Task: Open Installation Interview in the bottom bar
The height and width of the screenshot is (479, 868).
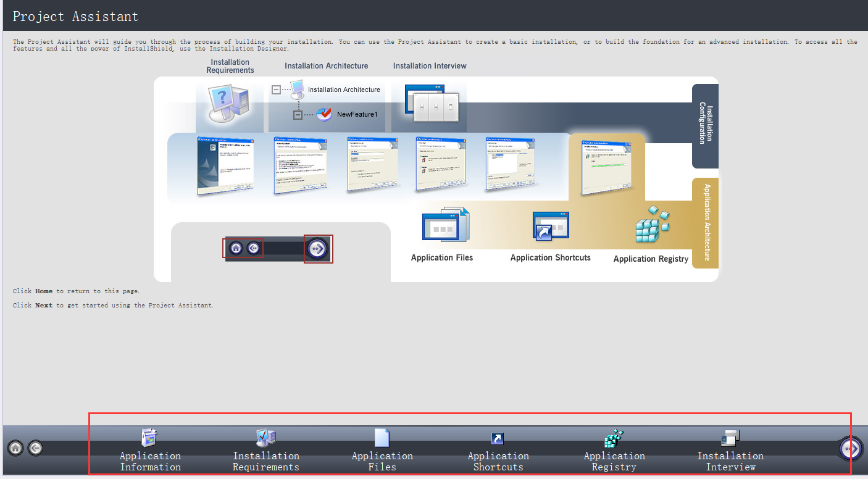Action: point(730,451)
